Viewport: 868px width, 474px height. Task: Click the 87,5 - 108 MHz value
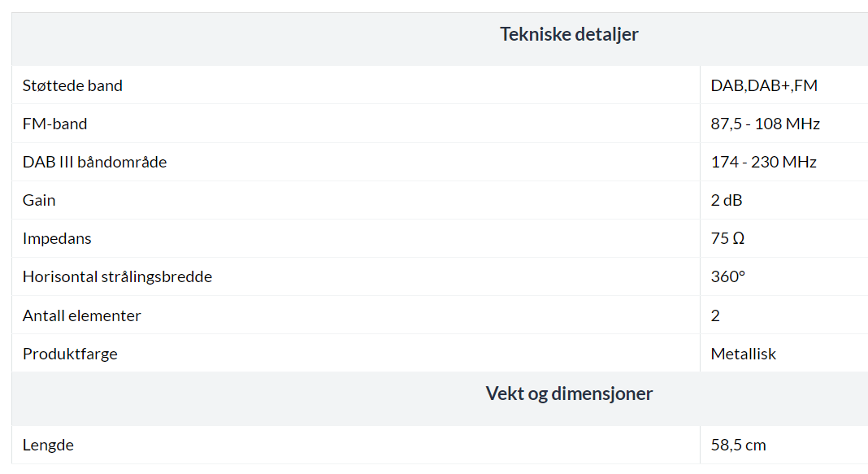click(x=765, y=124)
